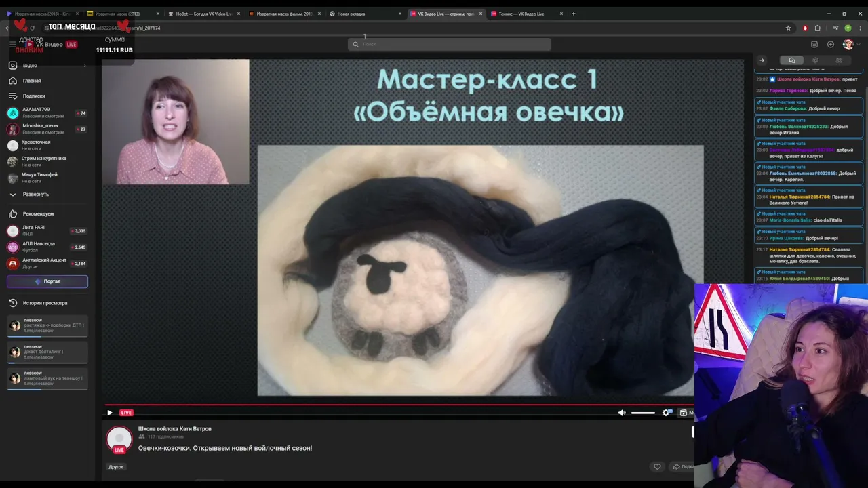868x488 pixels.
Task: Open the Креветочная channel
Action: [47, 145]
